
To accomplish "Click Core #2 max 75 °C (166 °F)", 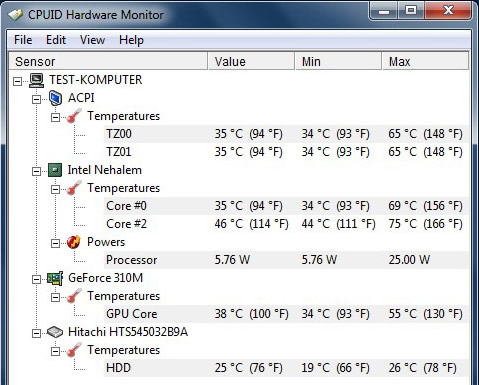I will (426, 224).
